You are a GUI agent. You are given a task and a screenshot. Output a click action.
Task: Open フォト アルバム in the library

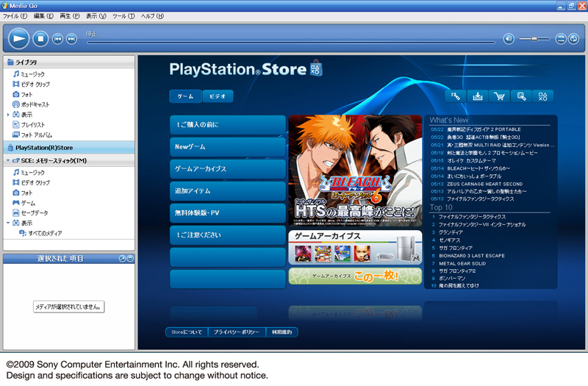32,135
